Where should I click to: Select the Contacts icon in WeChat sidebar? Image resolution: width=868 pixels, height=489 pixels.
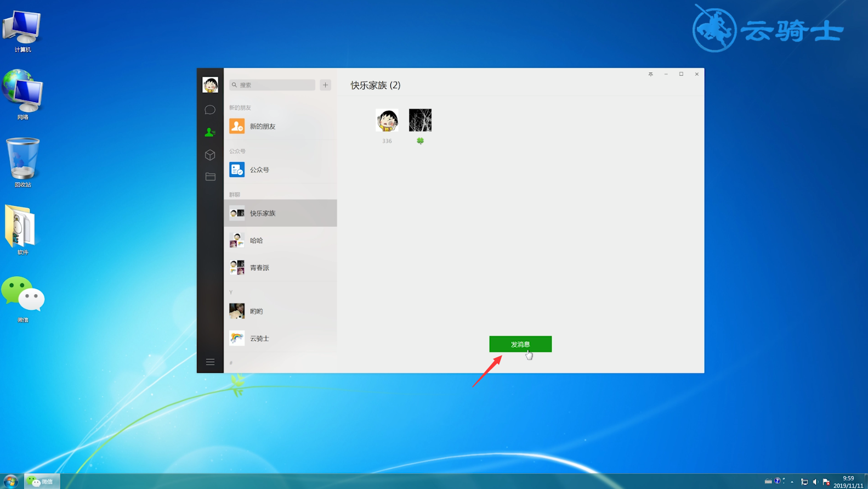coord(210,132)
